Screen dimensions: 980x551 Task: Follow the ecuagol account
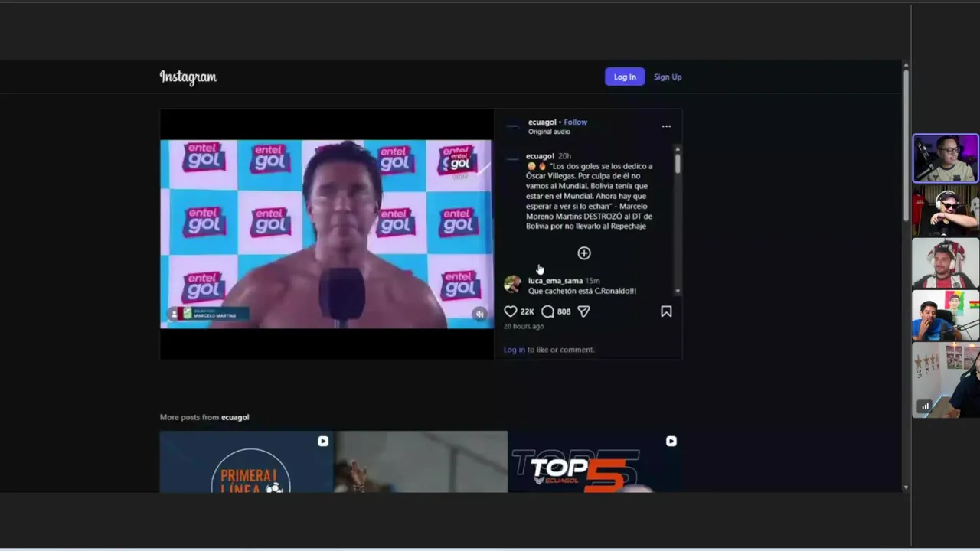[x=576, y=122]
